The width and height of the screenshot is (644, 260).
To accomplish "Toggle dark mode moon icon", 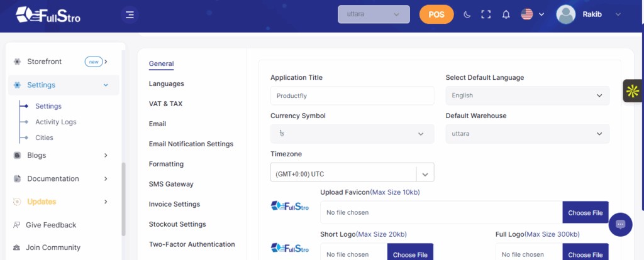I will click(x=466, y=14).
